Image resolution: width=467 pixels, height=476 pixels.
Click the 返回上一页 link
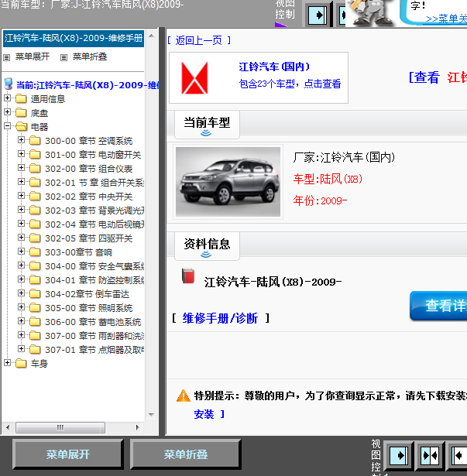[x=199, y=40]
